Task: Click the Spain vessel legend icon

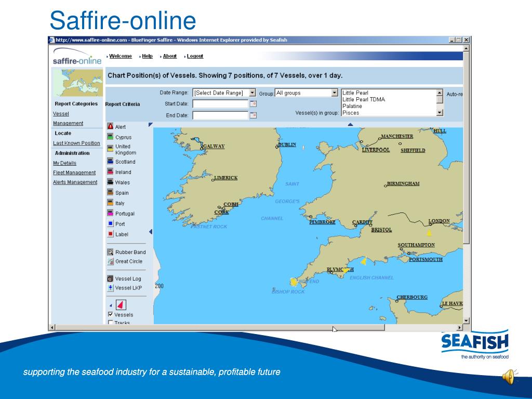Action: point(110,192)
